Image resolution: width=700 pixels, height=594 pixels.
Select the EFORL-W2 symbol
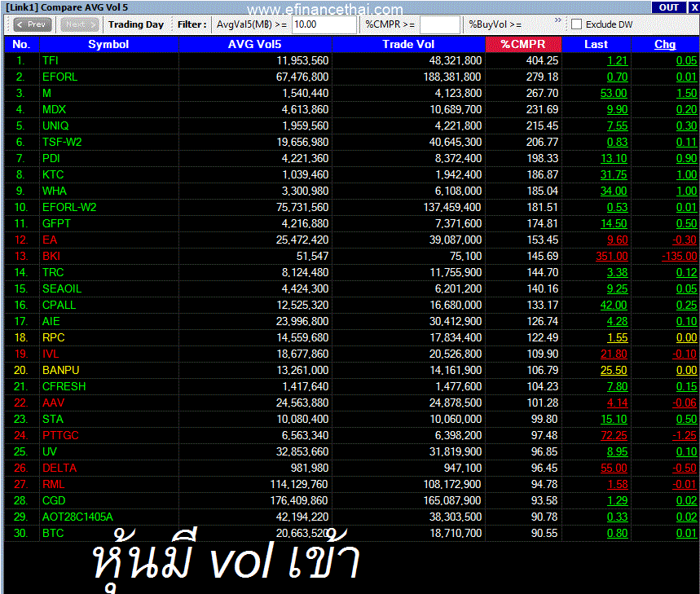(69, 207)
